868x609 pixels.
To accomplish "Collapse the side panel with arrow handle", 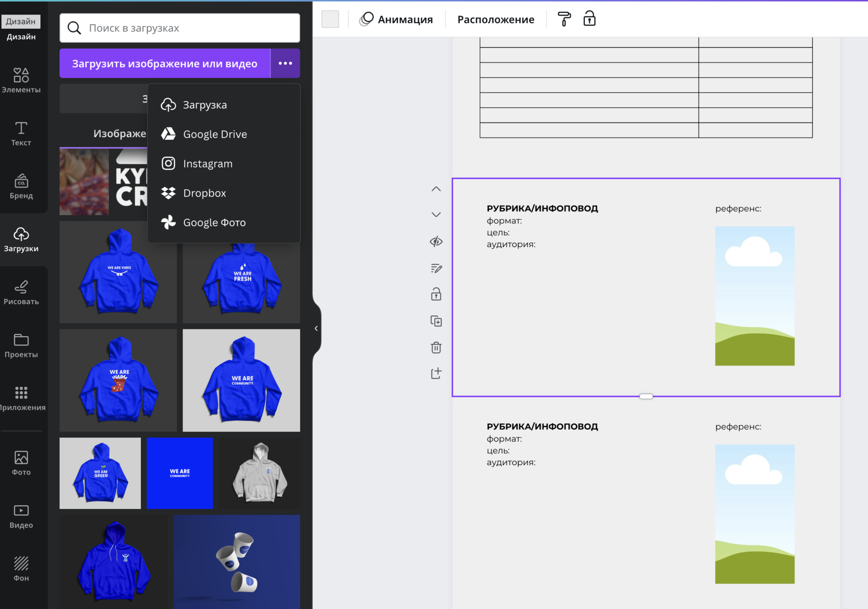I will [x=316, y=328].
